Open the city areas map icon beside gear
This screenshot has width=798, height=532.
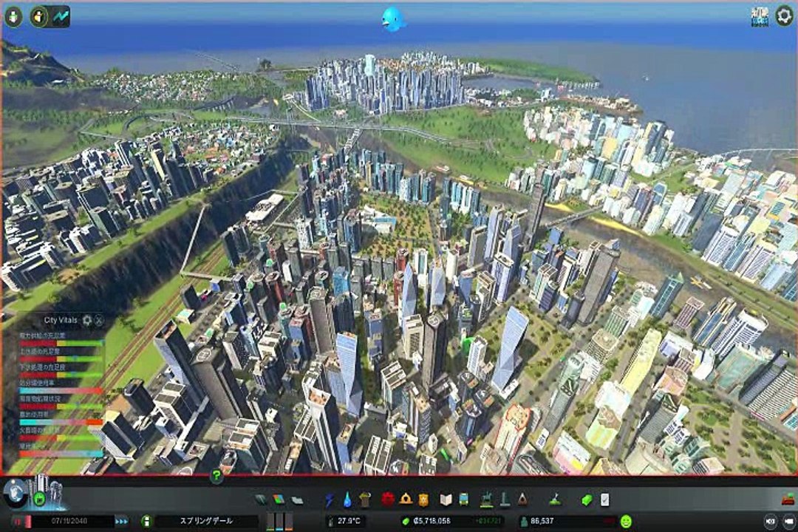pos(760,16)
